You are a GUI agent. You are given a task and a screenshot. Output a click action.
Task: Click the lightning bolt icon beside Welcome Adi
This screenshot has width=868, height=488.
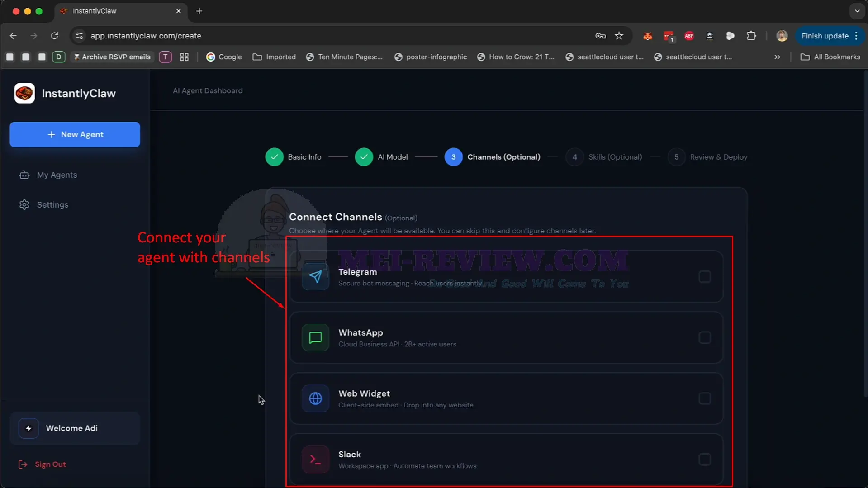point(28,428)
